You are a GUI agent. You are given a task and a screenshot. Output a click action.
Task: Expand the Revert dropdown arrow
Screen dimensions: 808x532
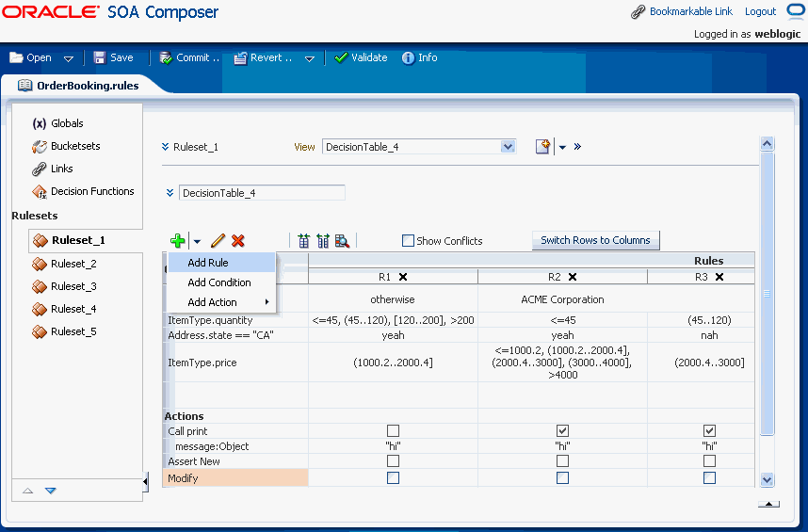pos(310,58)
